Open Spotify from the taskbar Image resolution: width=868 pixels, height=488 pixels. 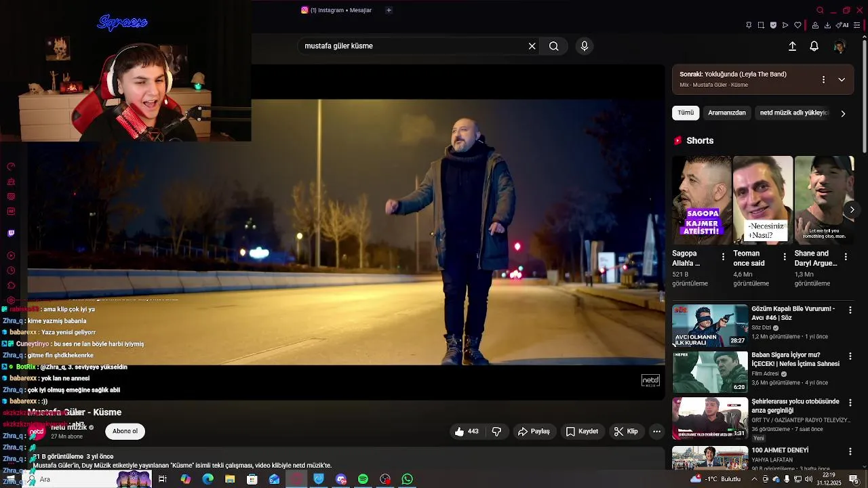pos(363,479)
